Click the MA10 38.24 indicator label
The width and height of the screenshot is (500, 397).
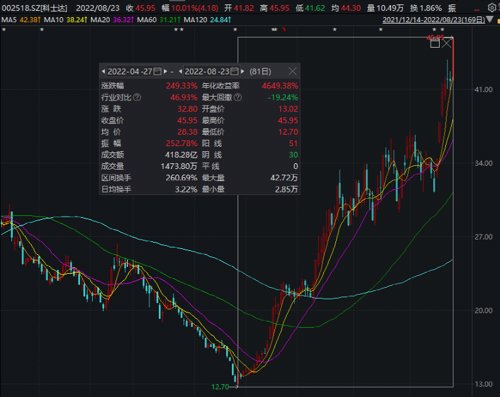point(66,20)
